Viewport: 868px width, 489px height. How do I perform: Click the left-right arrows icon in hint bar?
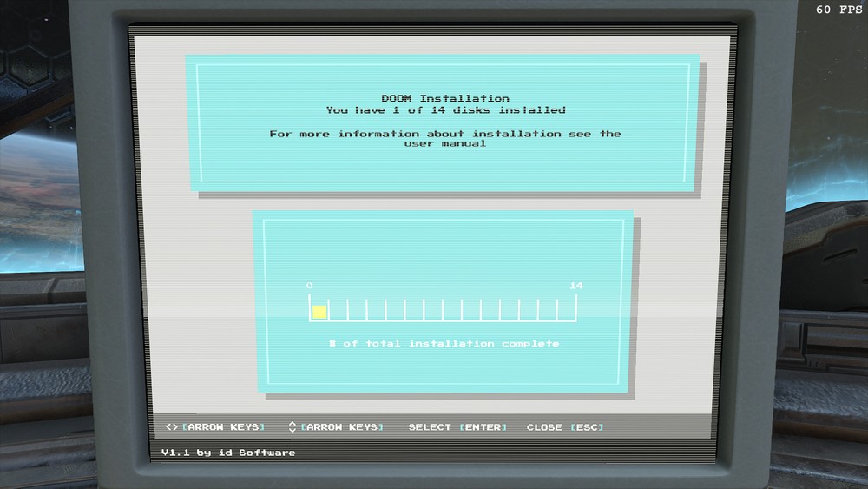[x=172, y=427]
